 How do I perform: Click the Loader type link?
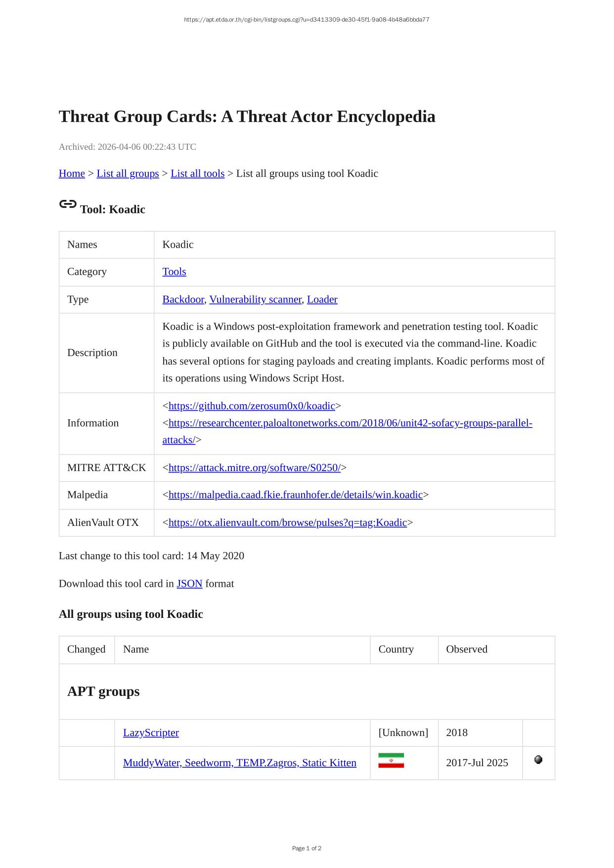pos(322,300)
